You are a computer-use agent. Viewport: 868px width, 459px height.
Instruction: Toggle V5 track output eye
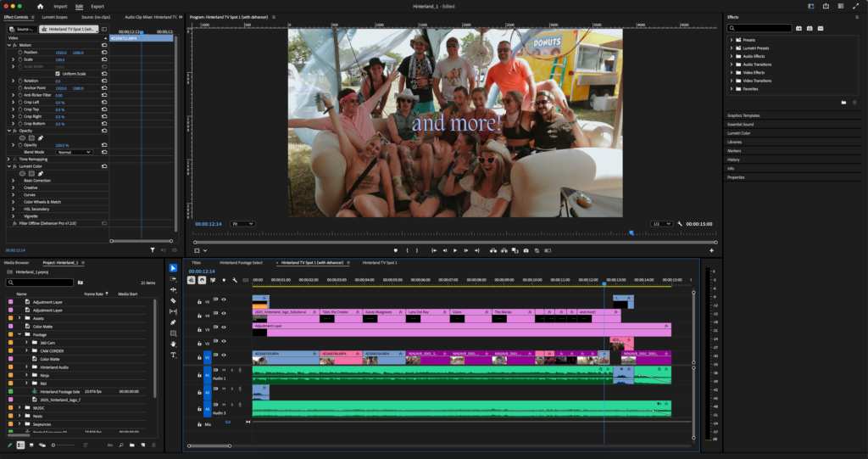(x=224, y=299)
